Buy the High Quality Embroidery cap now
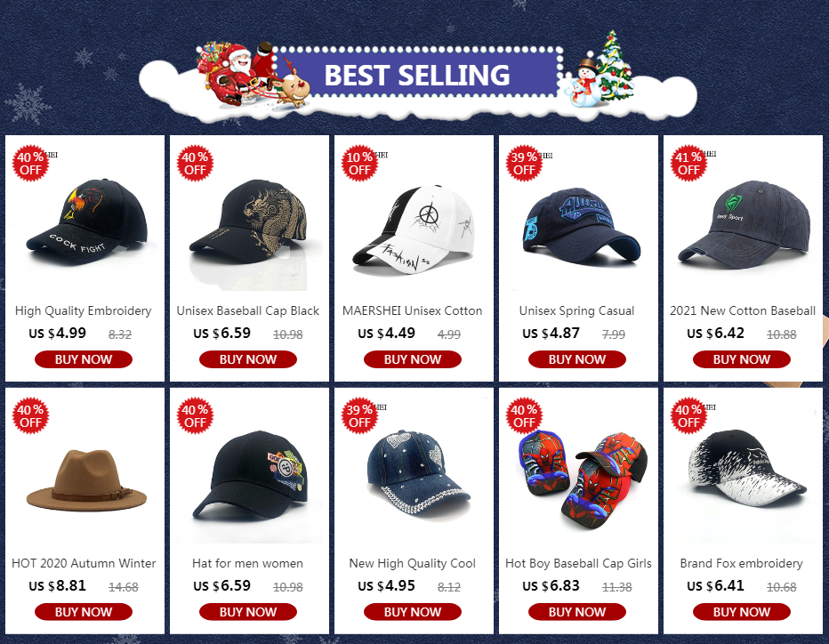The image size is (829, 644). [84, 359]
